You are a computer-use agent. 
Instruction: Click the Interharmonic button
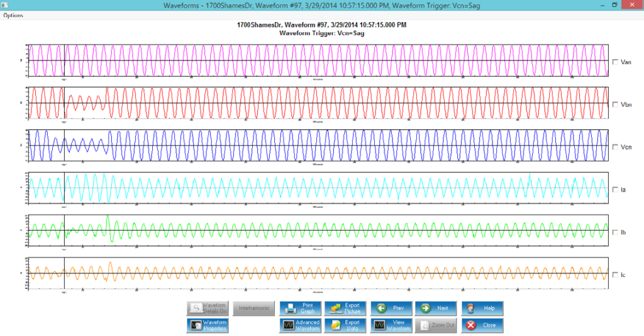point(254,308)
